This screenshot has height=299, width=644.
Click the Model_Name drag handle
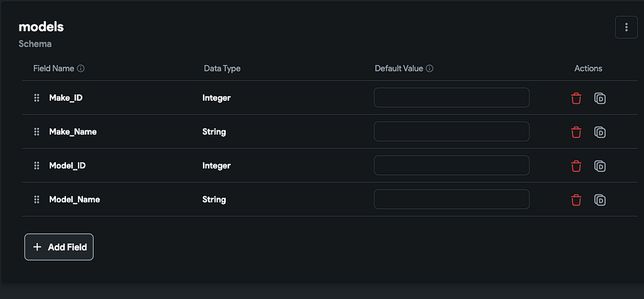coord(36,200)
